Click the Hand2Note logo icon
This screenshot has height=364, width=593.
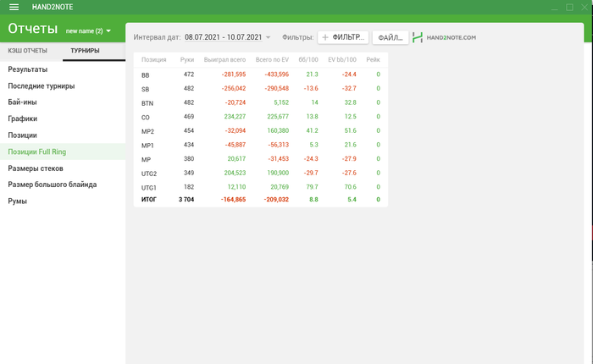click(418, 37)
